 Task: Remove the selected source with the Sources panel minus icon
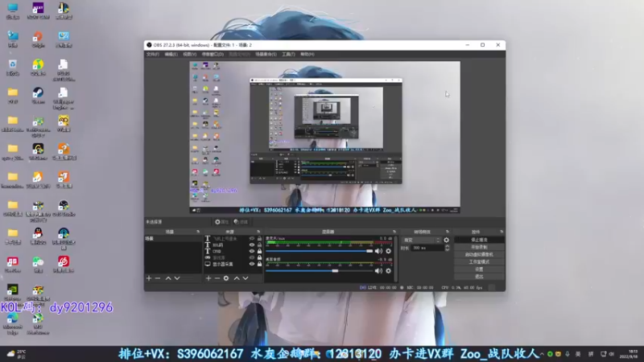217,278
